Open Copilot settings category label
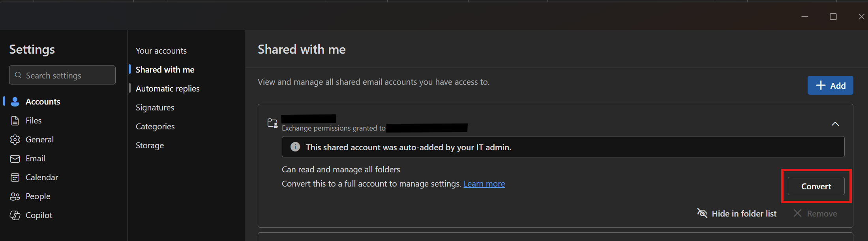The width and height of the screenshot is (868, 241). [x=39, y=215]
